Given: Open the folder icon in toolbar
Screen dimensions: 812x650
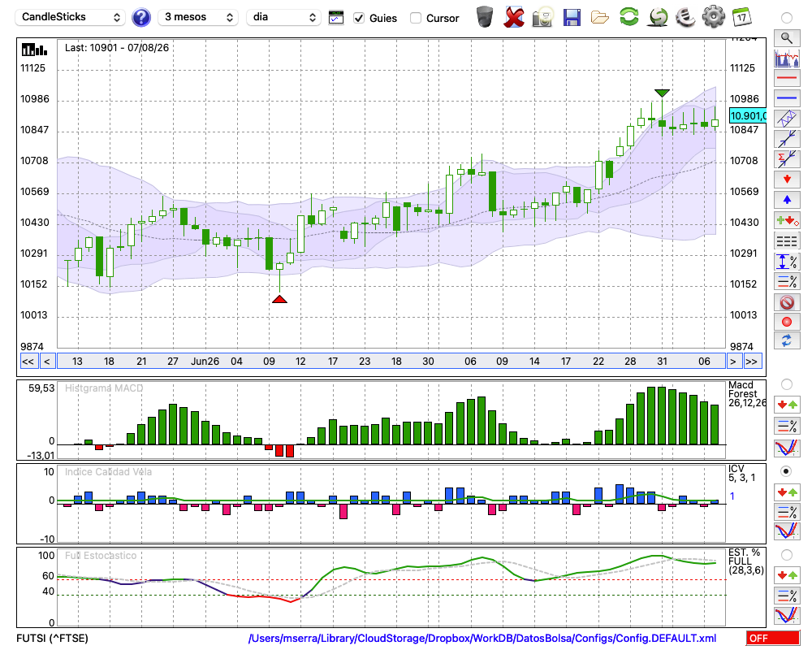Looking at the screenshot, I should point(600,18).
